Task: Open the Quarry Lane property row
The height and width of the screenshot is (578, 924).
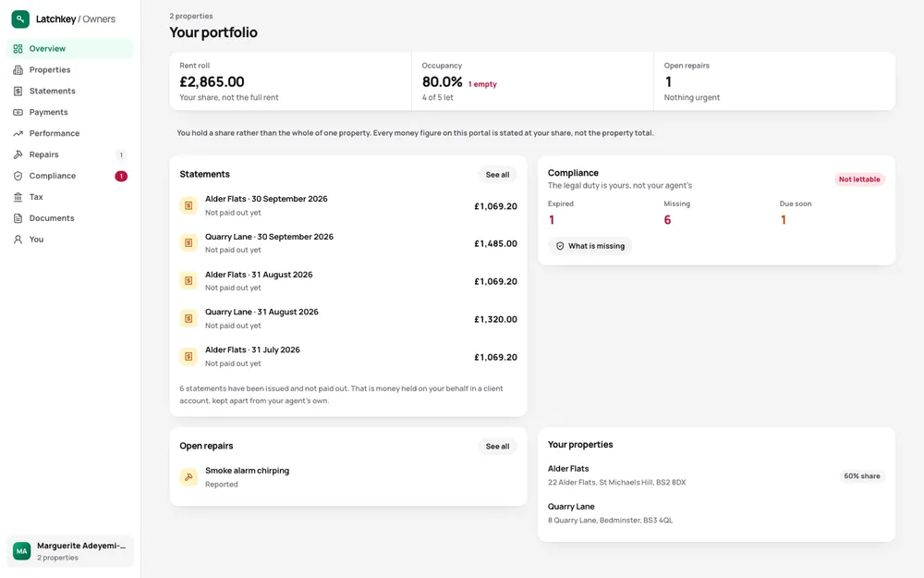Action: (716, 513)
